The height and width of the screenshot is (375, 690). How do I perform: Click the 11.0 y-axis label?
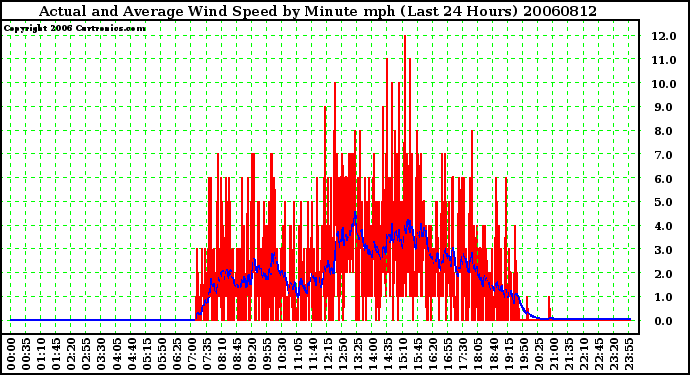coord(664,60)
